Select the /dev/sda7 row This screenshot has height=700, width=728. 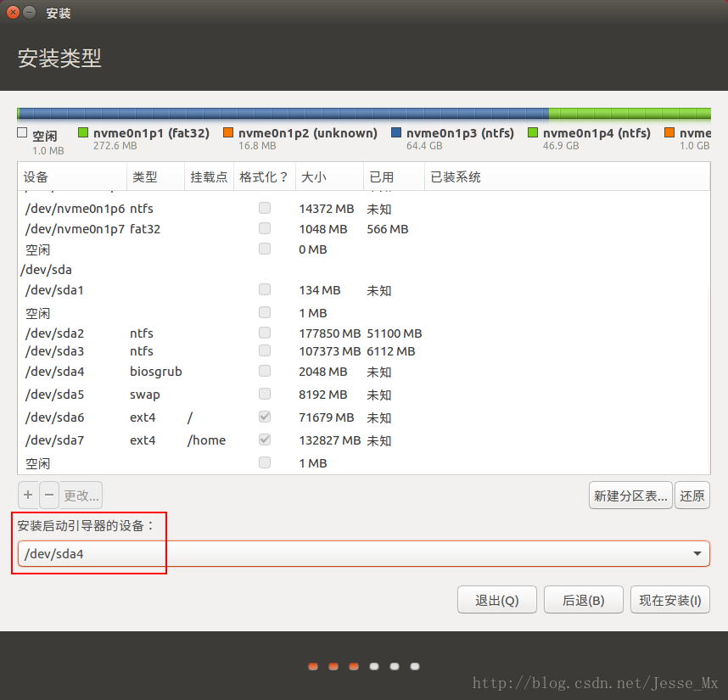coord(363,440)
